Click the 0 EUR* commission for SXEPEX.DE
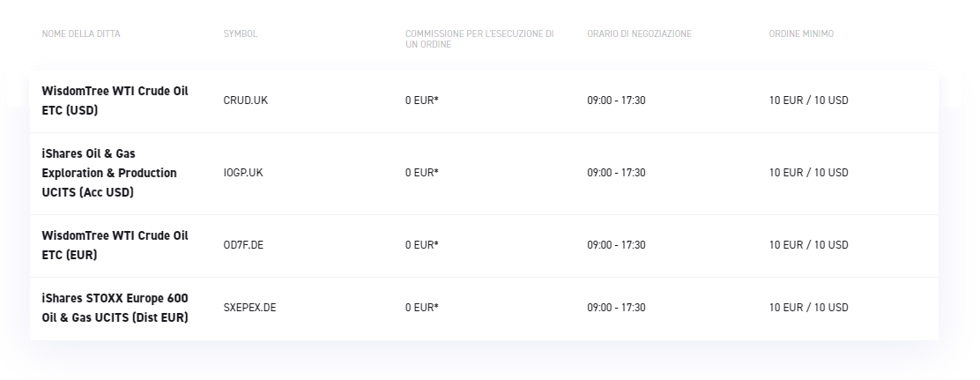The image size is (980, 380). 422,308
